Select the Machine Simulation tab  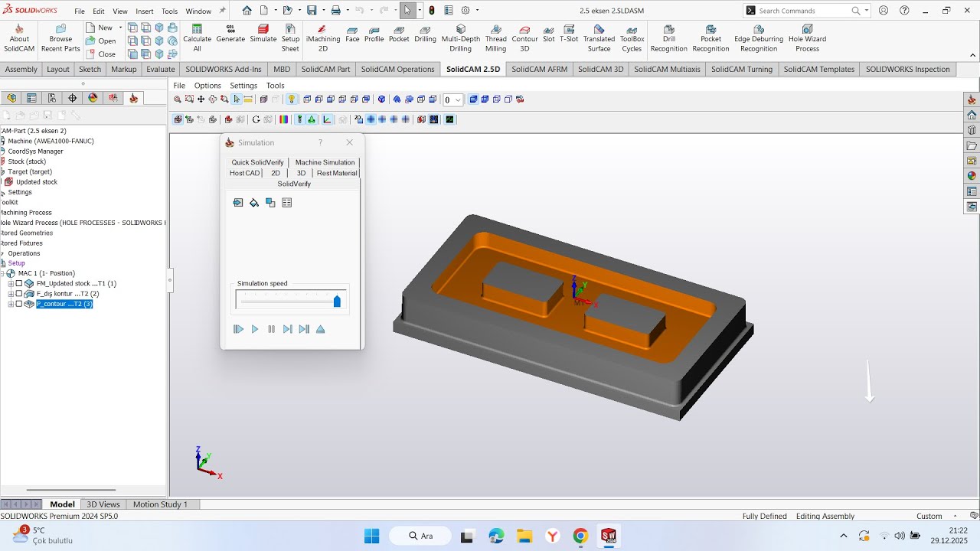pos(325,162)
